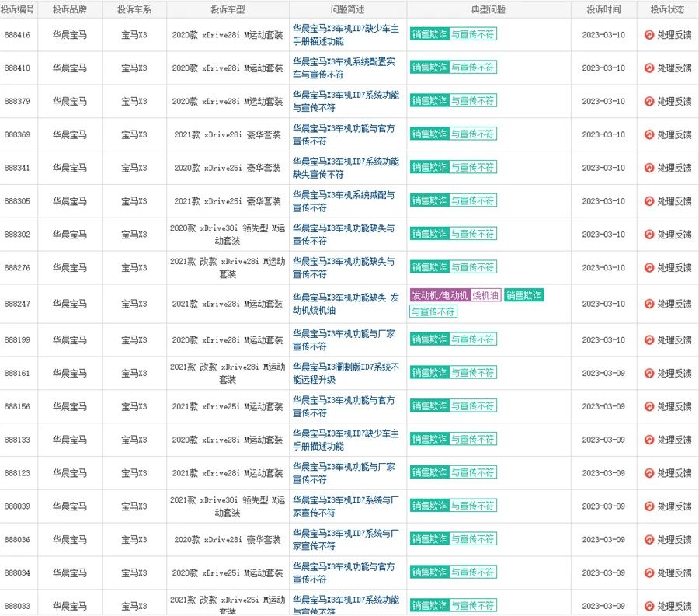Image resolution: width=699 pixels, height=616 pixels.
Task: Click the 投诉车型 column header
Action: 228,9
